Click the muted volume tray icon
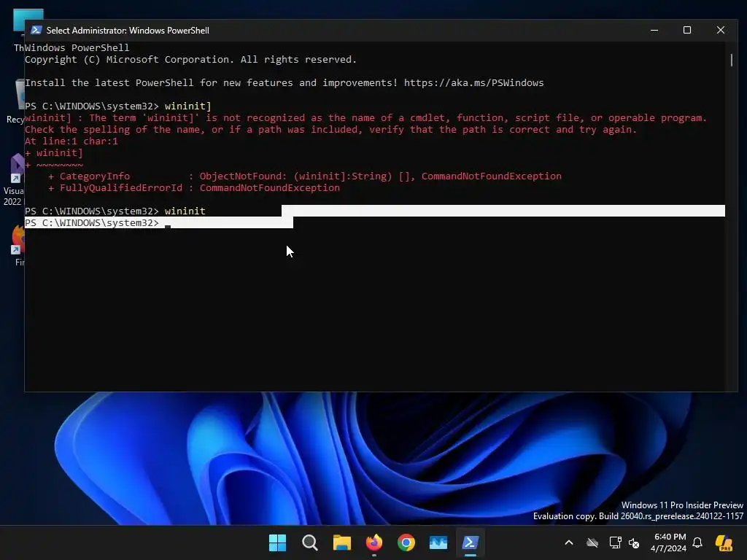This screenshot has height=560, width=747. coord(634,542)
